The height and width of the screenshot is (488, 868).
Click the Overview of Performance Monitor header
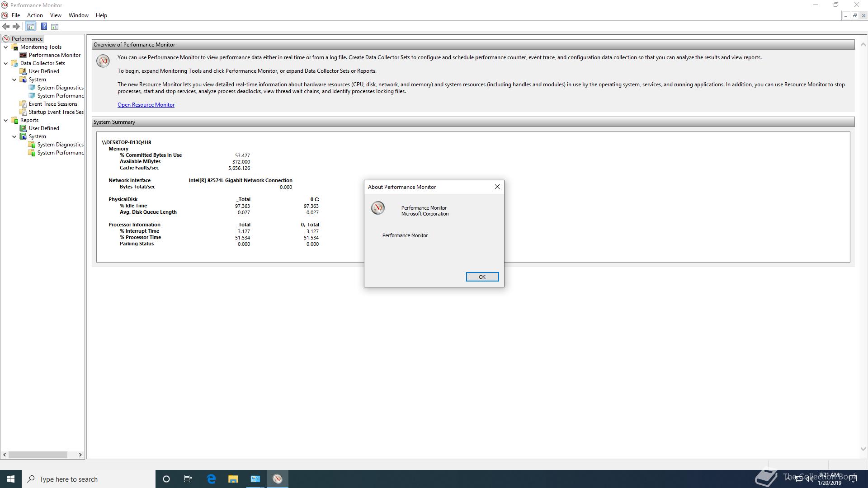tap(473, 45)
